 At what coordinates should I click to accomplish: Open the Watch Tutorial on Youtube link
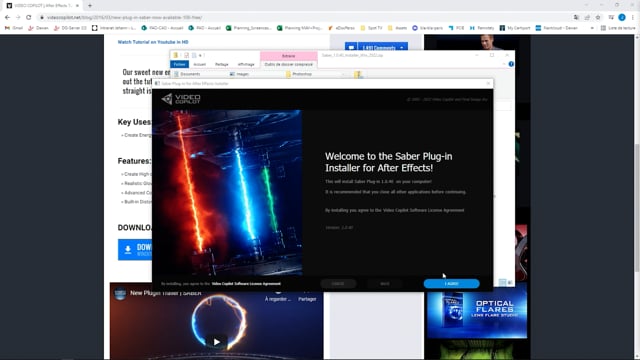[x=153, y=42]
